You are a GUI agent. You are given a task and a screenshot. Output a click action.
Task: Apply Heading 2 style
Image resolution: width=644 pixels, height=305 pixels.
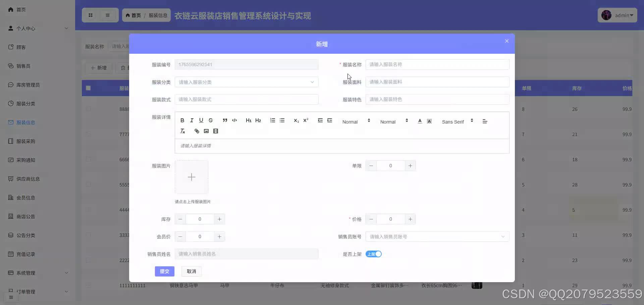pos(258,120)
